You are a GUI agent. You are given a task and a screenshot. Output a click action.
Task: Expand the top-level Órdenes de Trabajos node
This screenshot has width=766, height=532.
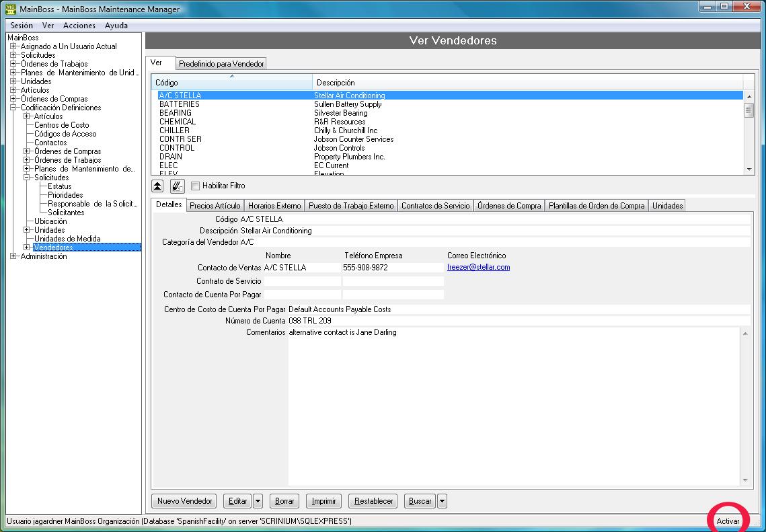click(13, 64)
